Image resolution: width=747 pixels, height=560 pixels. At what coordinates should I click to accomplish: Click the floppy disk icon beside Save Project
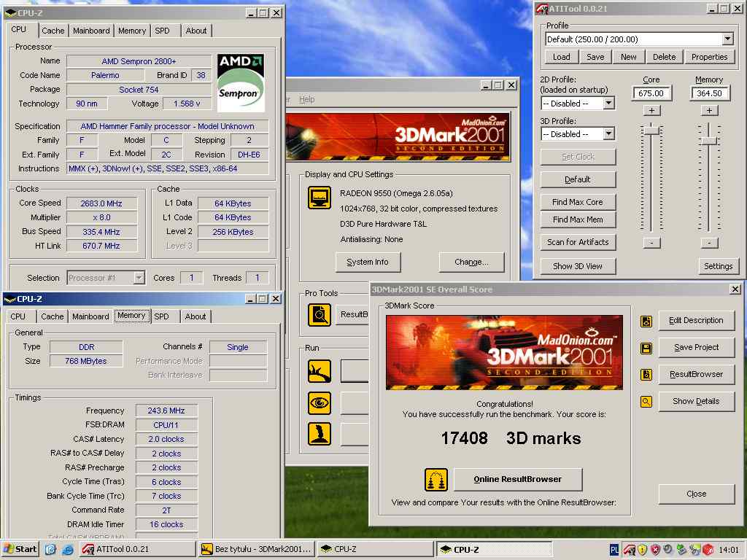[x=646, y=348]
